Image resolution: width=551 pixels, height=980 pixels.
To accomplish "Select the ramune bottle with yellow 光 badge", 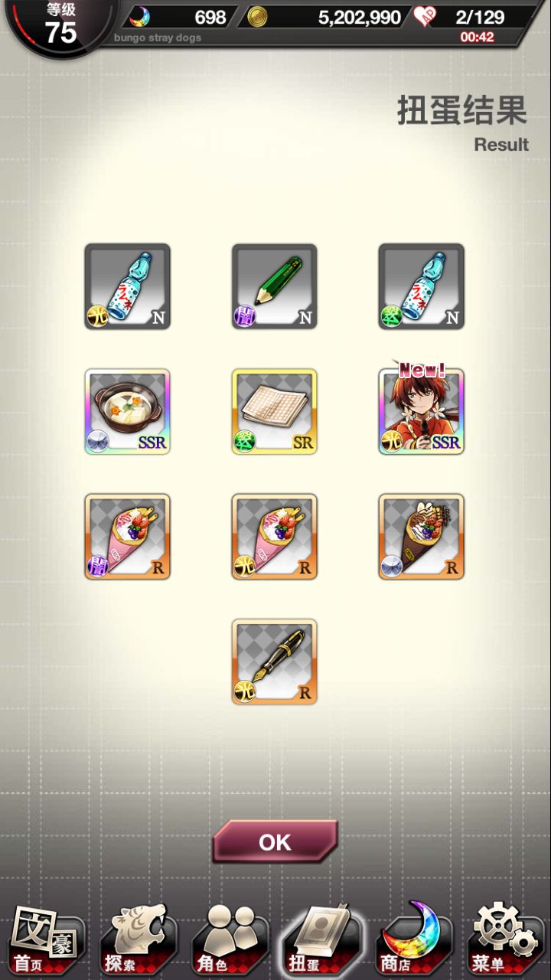I will (x=128, y=286).
